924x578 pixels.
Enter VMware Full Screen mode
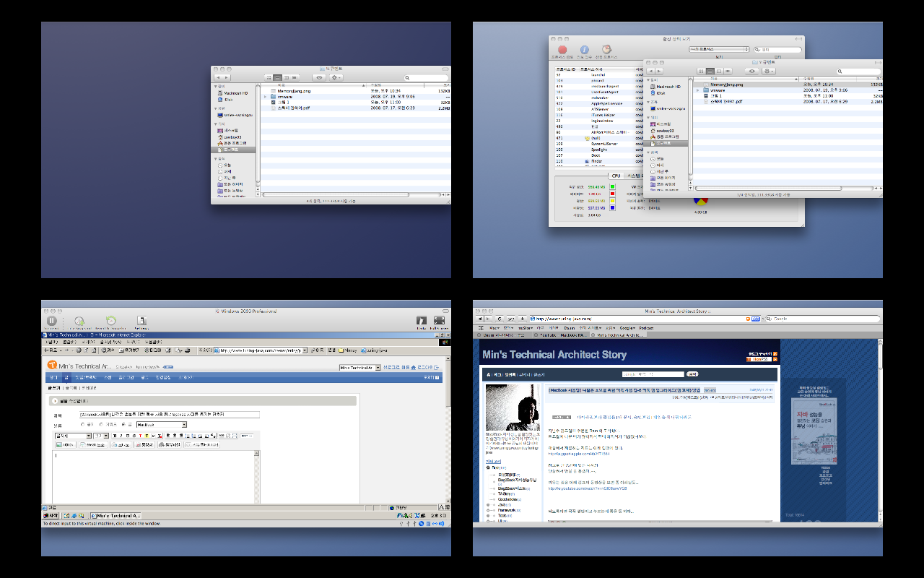439,320
